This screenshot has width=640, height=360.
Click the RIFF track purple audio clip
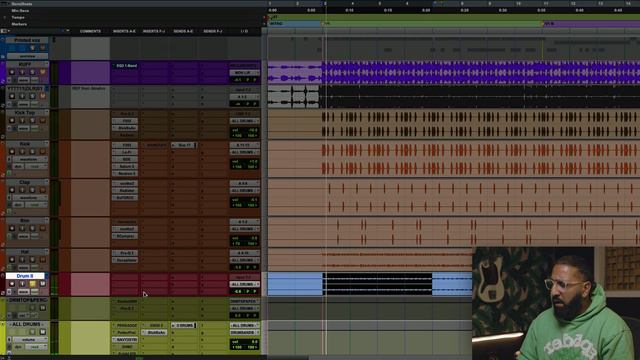point(480,73)
